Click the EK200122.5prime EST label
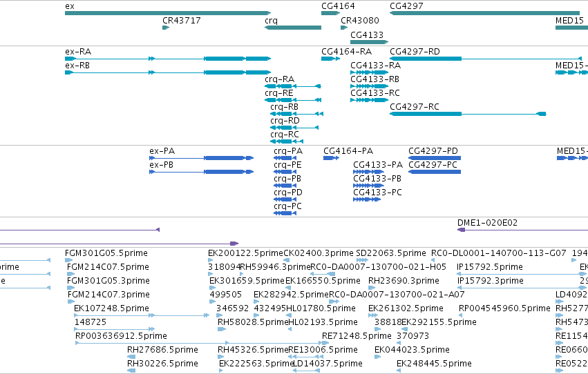The image size is (588, 374). [245, 253]
